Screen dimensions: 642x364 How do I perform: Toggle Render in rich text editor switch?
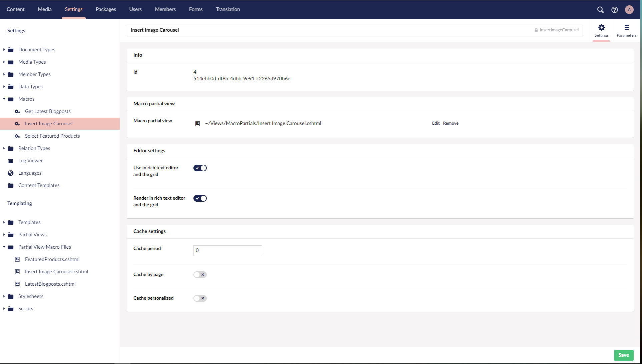[x=200, y=198]
